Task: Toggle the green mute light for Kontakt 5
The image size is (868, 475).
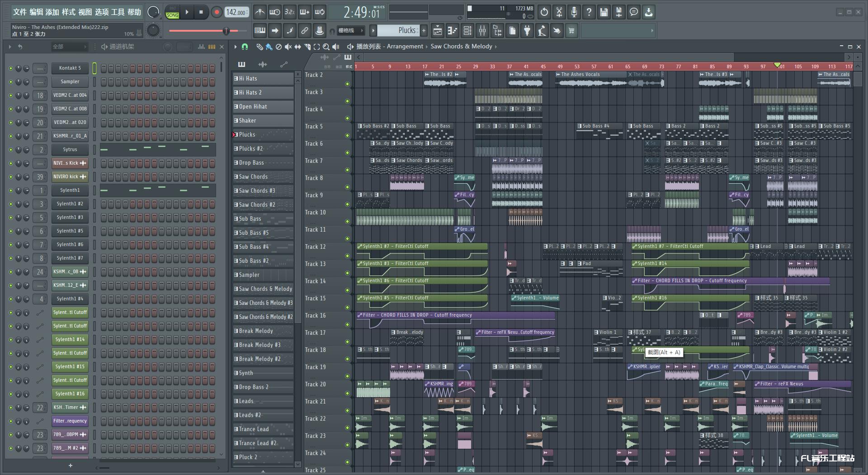Action: point(11,68)
